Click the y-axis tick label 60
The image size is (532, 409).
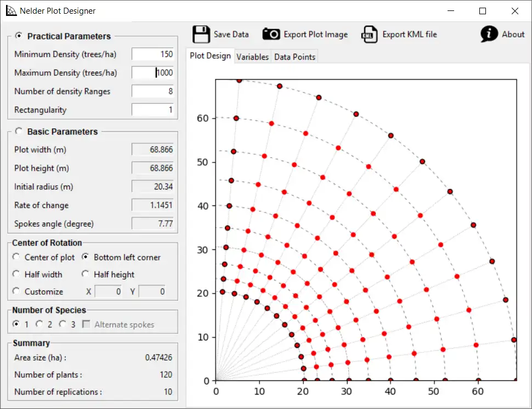tap(202, 118)
